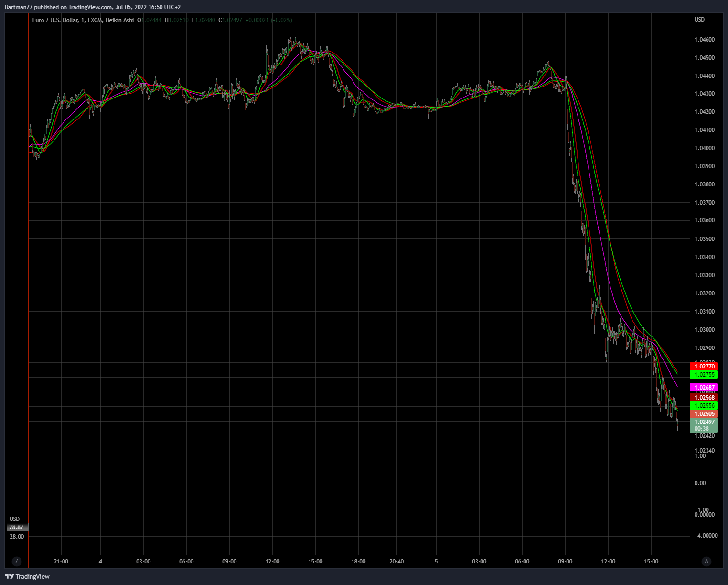The width and height of the screenshot is (728, 585).
Task: Click the +0.02% change value in the legend
Action: click(283, 21)
